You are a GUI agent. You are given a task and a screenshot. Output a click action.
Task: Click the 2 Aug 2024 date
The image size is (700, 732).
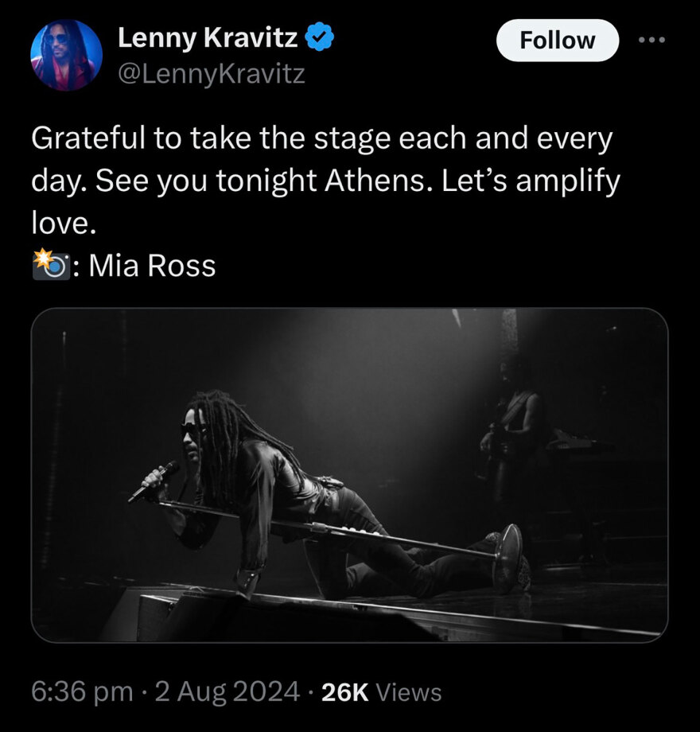(227, 691)
